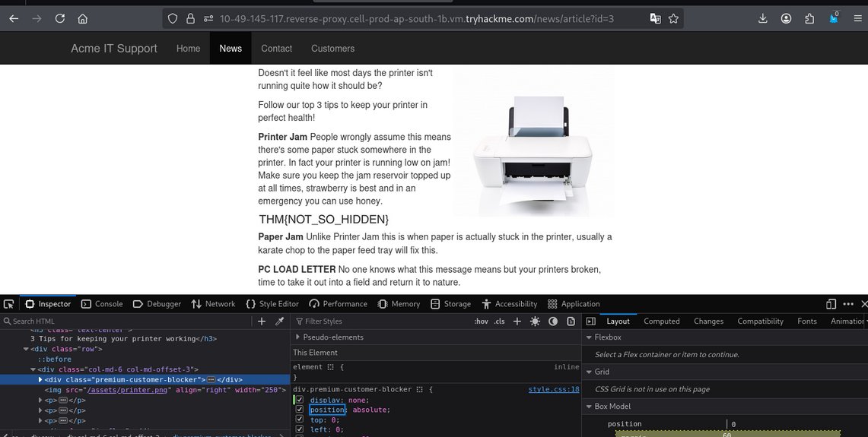
Task: Open the downloads panel
Action: coord(763,19)
